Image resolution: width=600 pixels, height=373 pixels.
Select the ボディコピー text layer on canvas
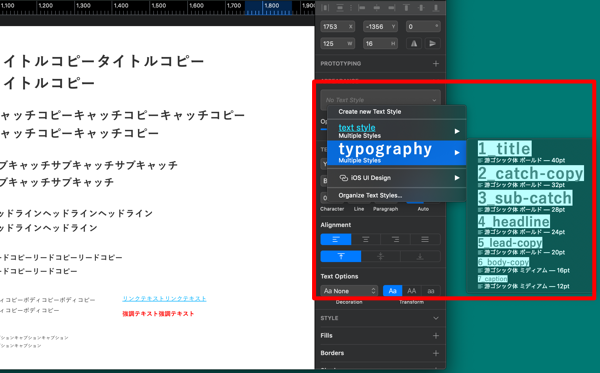(x=47, y=305)
